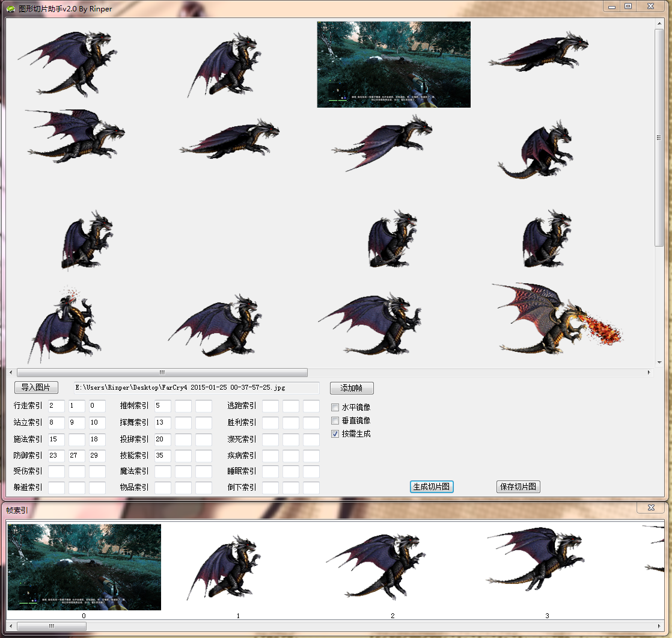Click 站立索引 field containing 8
This screenshot has width=672, height=638.
coord(56,422)
